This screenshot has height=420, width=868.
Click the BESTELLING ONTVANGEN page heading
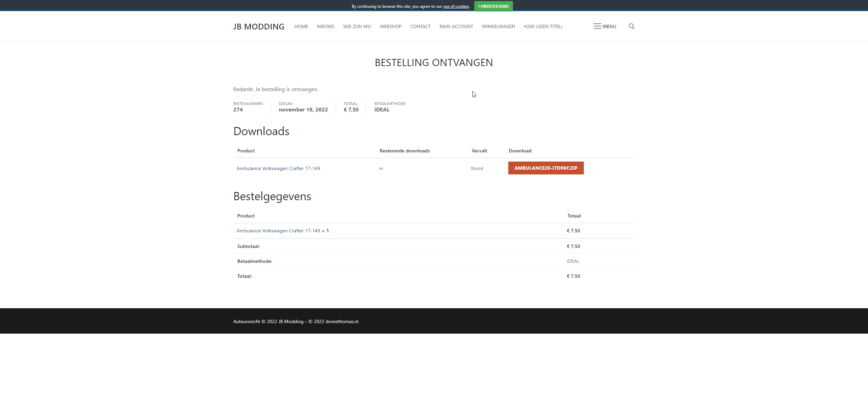click(434, 63)
